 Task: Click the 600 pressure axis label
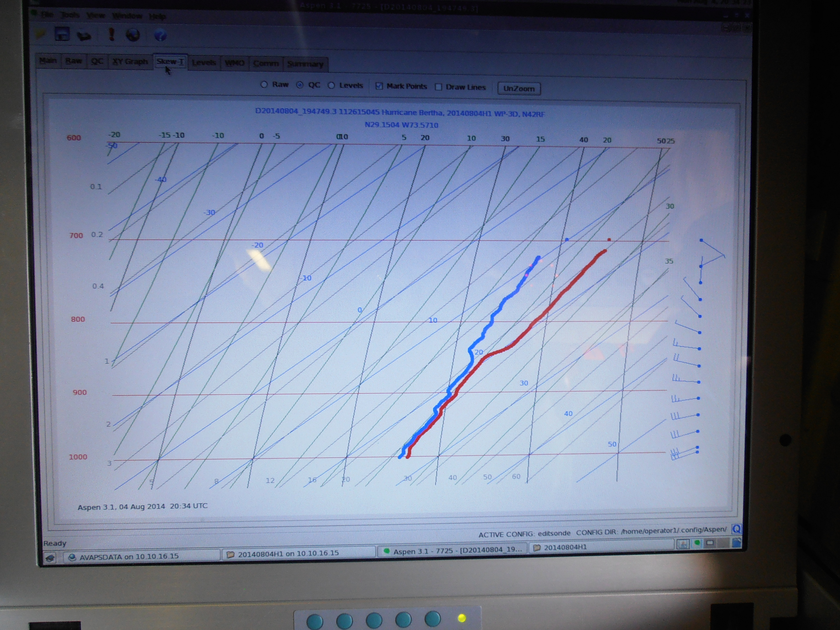pyautogui.click(x=74, y=137)
